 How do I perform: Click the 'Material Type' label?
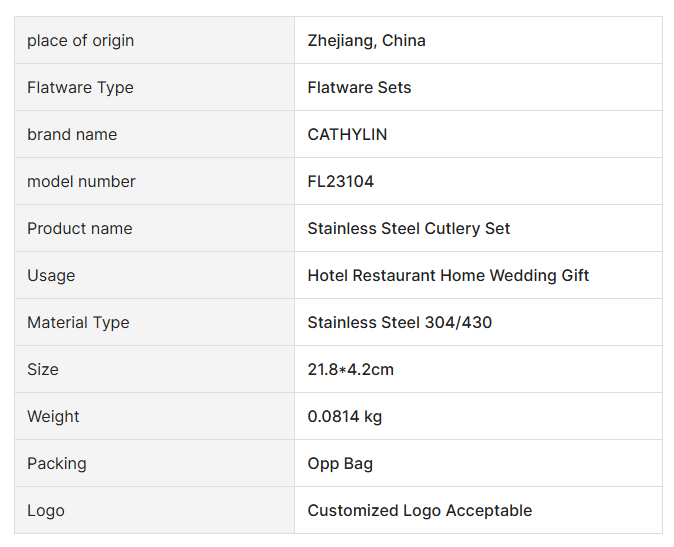[x=78, y=323]
